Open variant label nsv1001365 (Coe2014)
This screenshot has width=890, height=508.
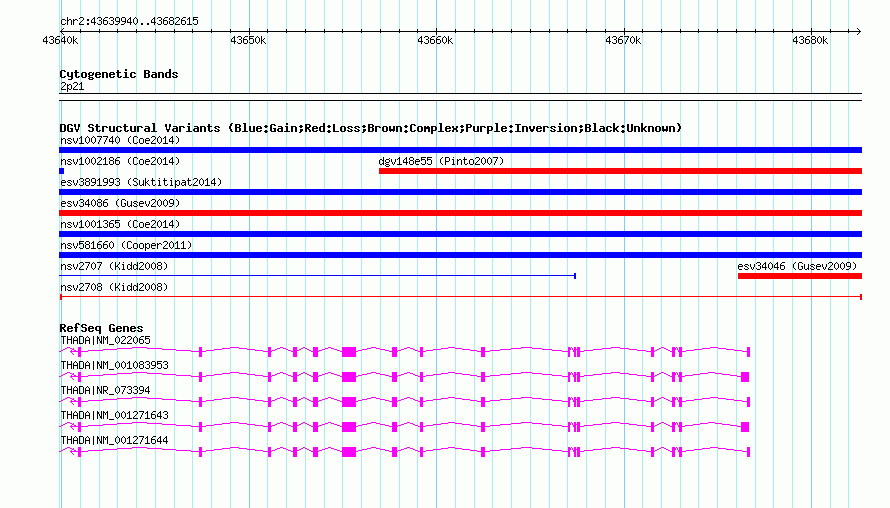click(120, 224)
